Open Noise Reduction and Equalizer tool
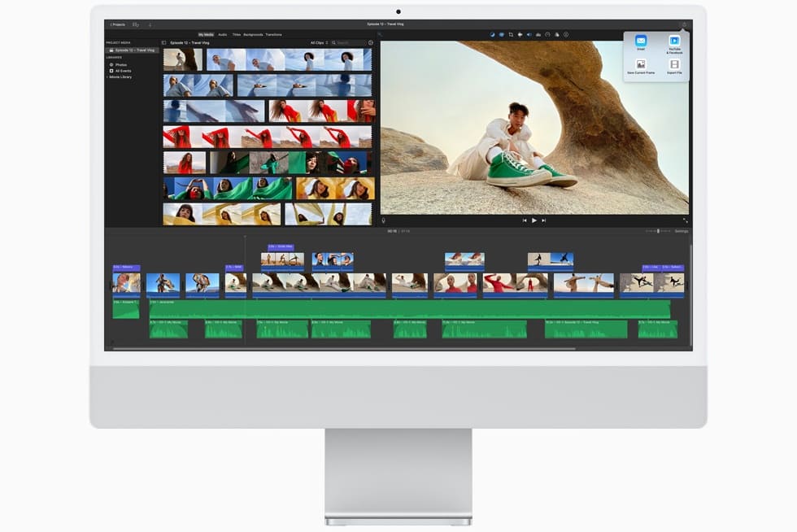Image resolution: width=797 pixels, height=532 pixels. click(538, 35)
